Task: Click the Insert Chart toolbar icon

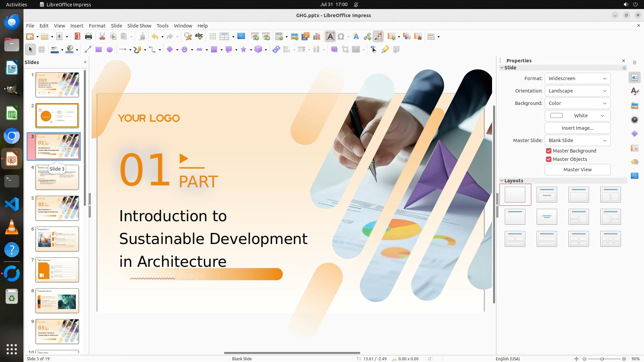Action: (316, 37)
